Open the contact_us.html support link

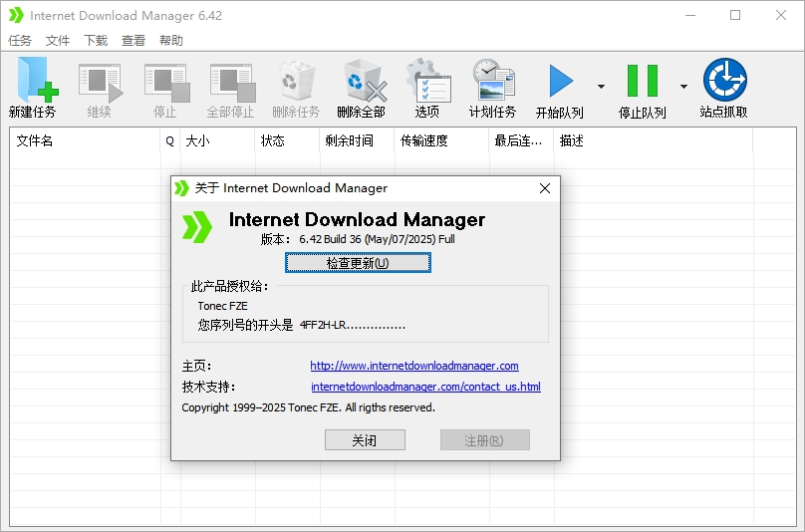(425, 387)
